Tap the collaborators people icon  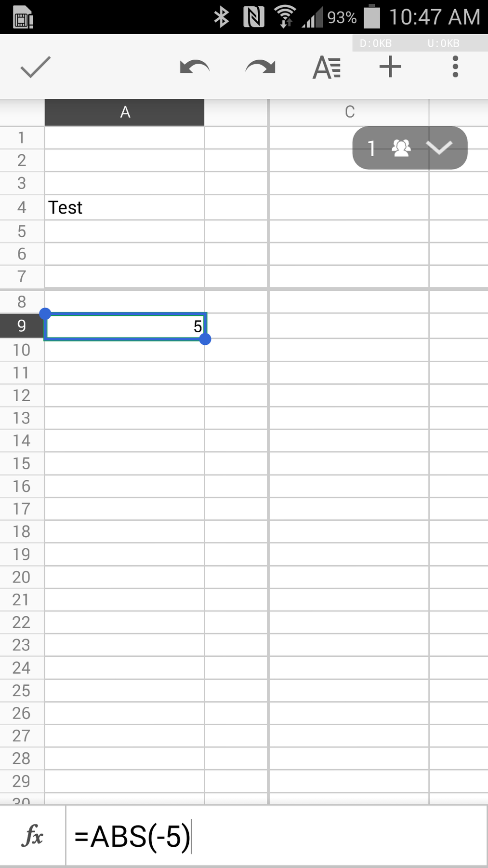[x=401, y=148]
